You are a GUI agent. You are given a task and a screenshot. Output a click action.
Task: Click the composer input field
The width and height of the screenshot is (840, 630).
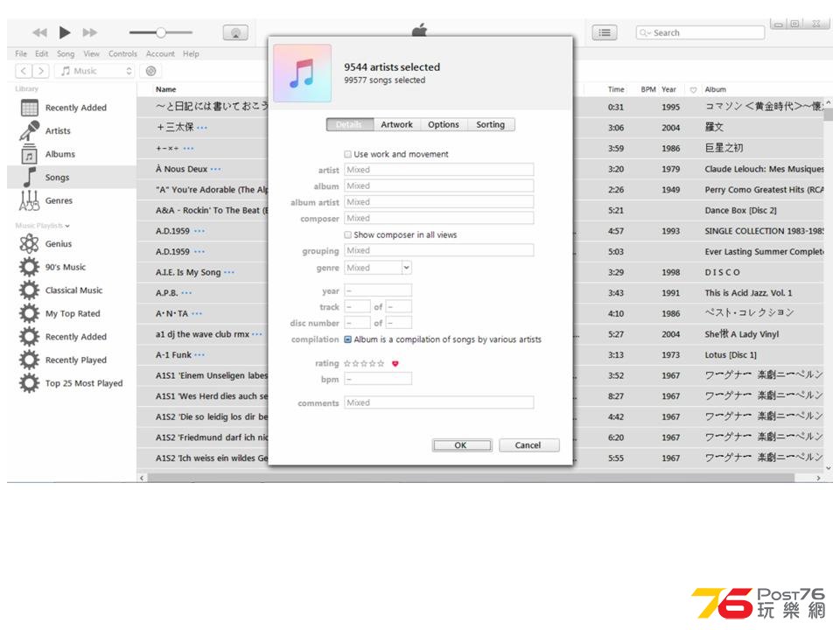(x=438, y=218)
